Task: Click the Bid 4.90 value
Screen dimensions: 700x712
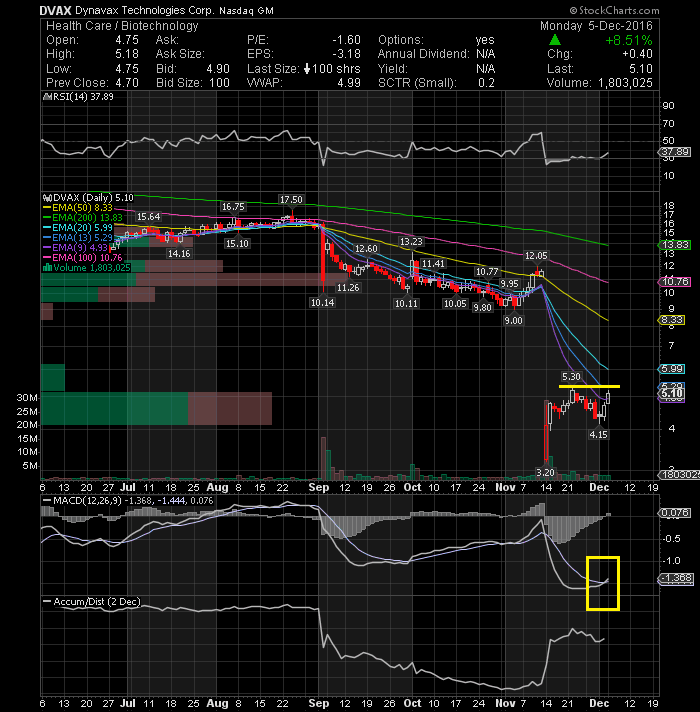Action: tap(218, 69)
